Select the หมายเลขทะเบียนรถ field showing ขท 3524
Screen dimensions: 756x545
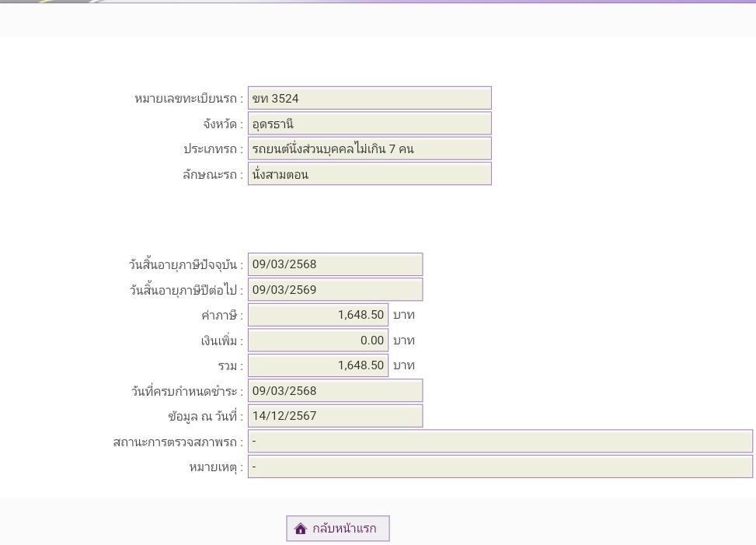pos(370,99)
